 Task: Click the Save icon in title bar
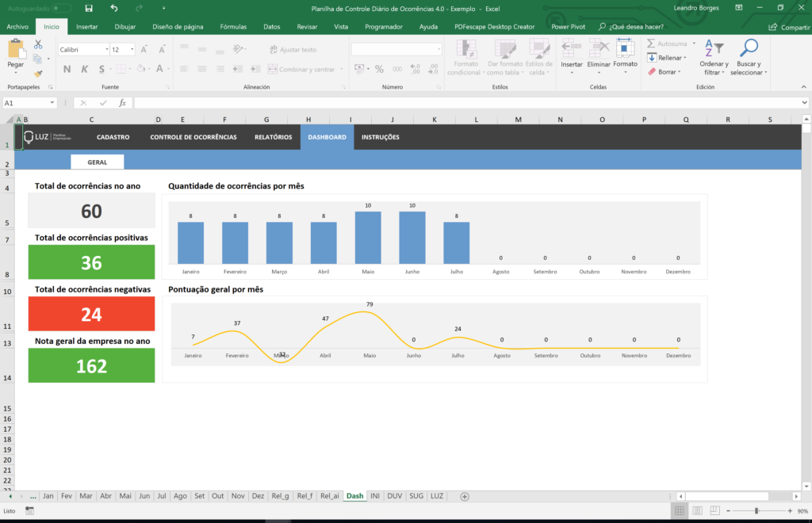88,8
